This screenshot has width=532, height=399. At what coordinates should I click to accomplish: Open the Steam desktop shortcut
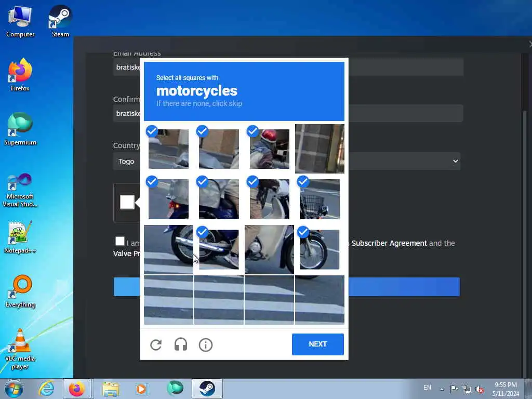pos(60,21)
